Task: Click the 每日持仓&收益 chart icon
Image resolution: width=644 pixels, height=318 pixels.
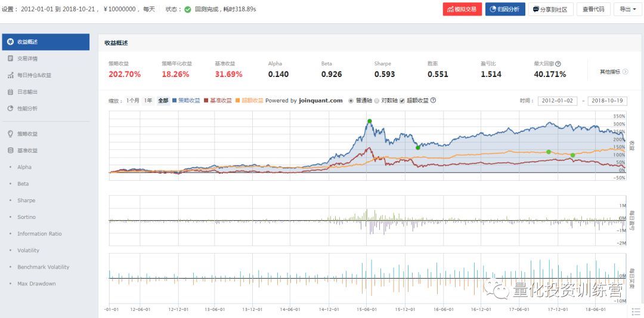Action: pos(10,75)
